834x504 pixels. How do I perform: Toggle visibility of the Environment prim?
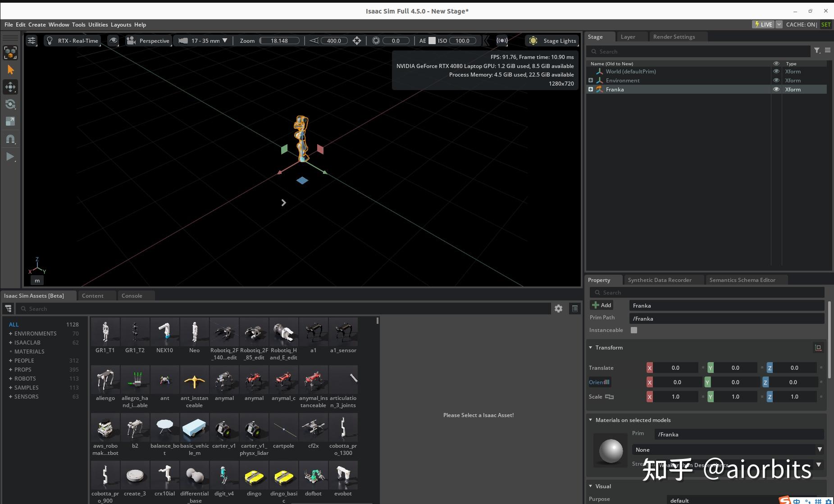tap(777, 80)
